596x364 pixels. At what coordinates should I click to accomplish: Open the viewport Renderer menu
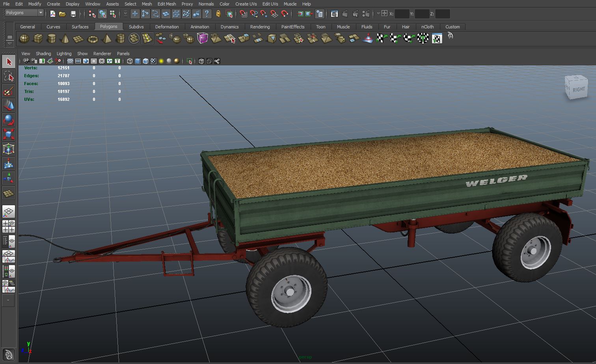click(x=102, y=54)
